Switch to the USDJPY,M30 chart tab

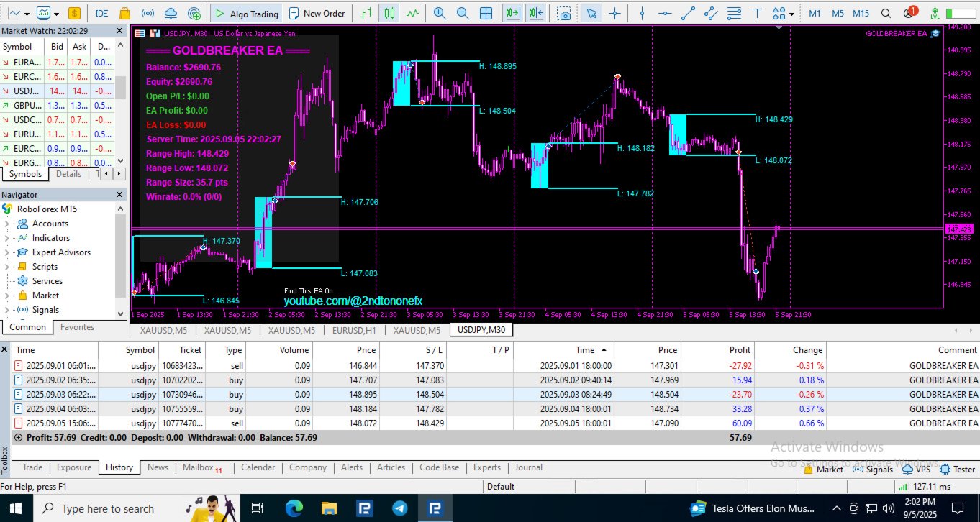coord(481,330)
